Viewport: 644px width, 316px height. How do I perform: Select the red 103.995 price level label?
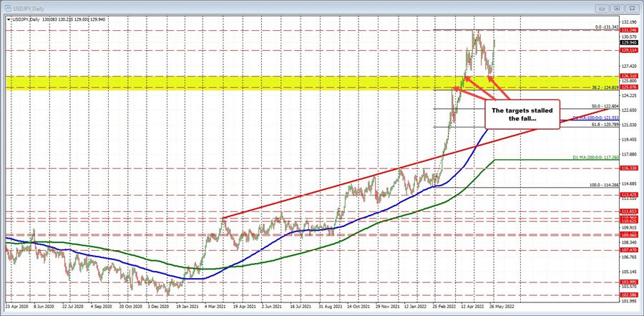(x=629, y=282)
